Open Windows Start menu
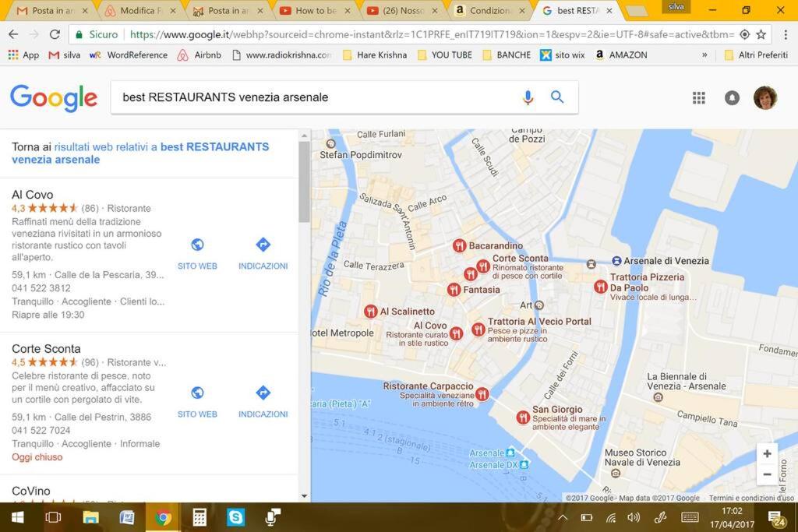The width and height of the screenshot is (798, 532). click(x=17, y=517)
